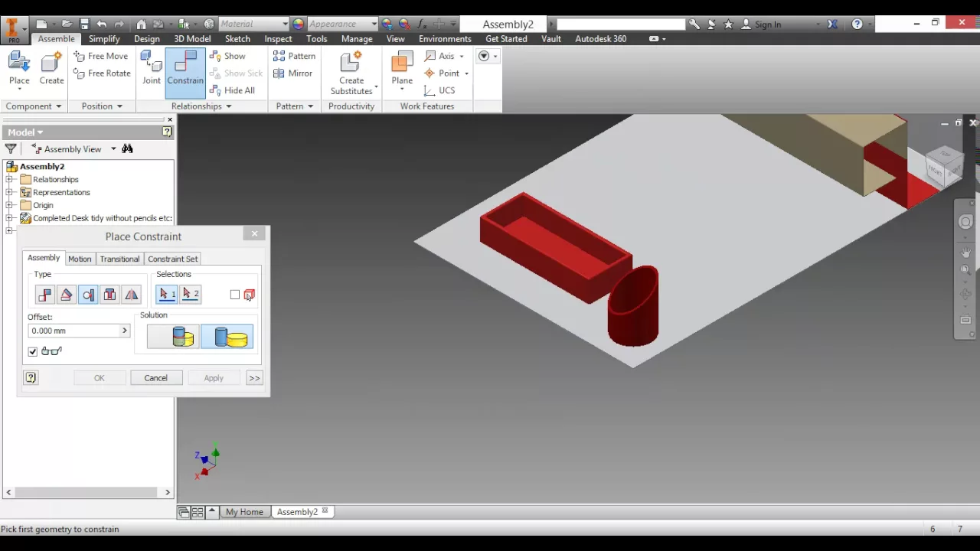Switch to the Motion tab

click(80, 259)
